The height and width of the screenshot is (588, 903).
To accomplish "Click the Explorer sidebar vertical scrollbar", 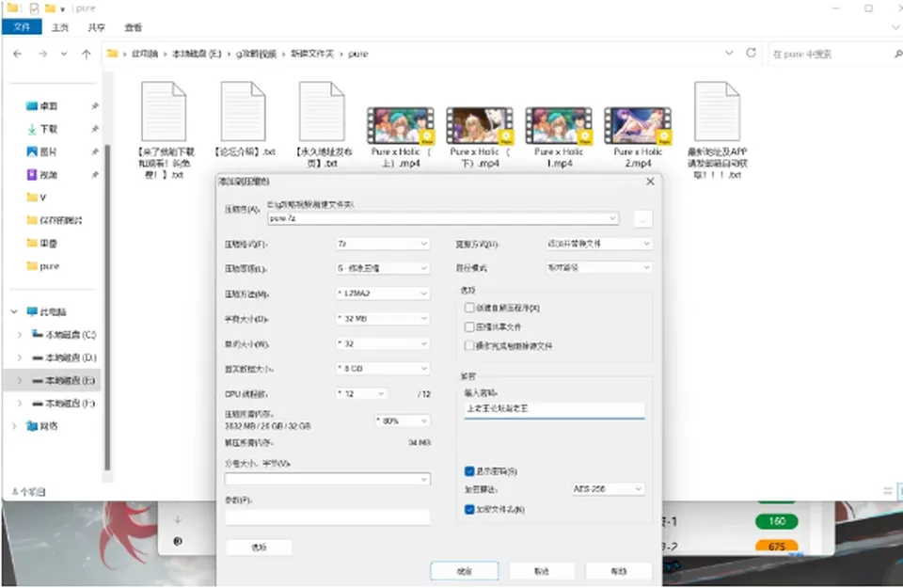I will [106, 307].
